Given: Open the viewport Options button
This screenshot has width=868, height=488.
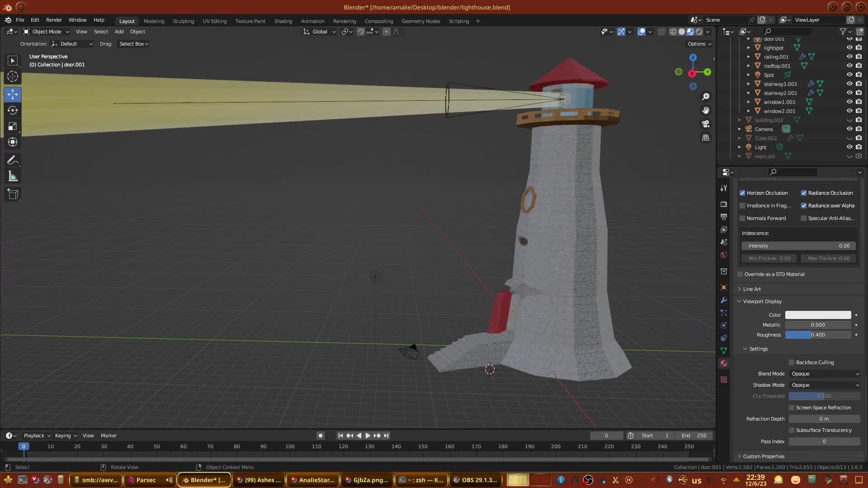Looking at the screenshot, I should [x=699, y=44].
